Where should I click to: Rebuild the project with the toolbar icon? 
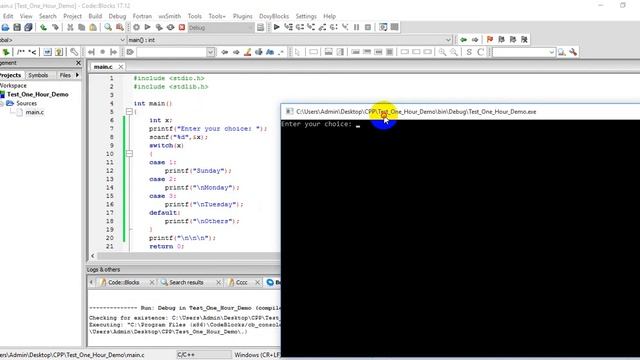pyautogui.click(x=170, y=27)
